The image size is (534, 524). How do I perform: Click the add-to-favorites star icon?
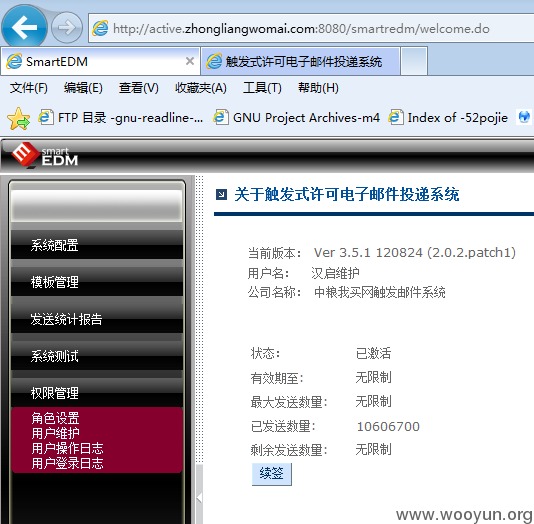click(x=18, y=118)
